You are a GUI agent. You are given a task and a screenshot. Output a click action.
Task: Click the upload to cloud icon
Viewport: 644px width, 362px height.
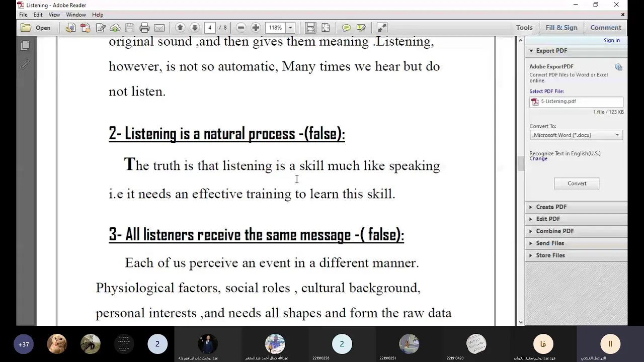click(115, 28)
